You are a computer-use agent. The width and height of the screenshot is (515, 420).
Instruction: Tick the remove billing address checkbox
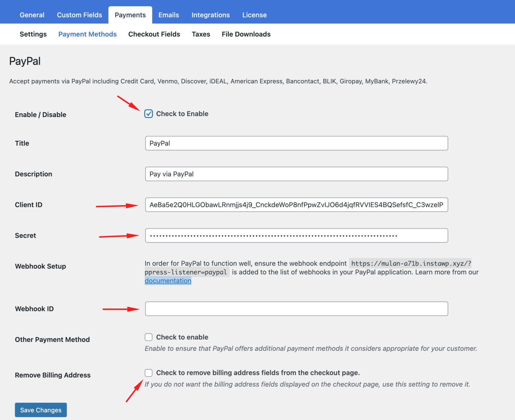click(149, 373)
